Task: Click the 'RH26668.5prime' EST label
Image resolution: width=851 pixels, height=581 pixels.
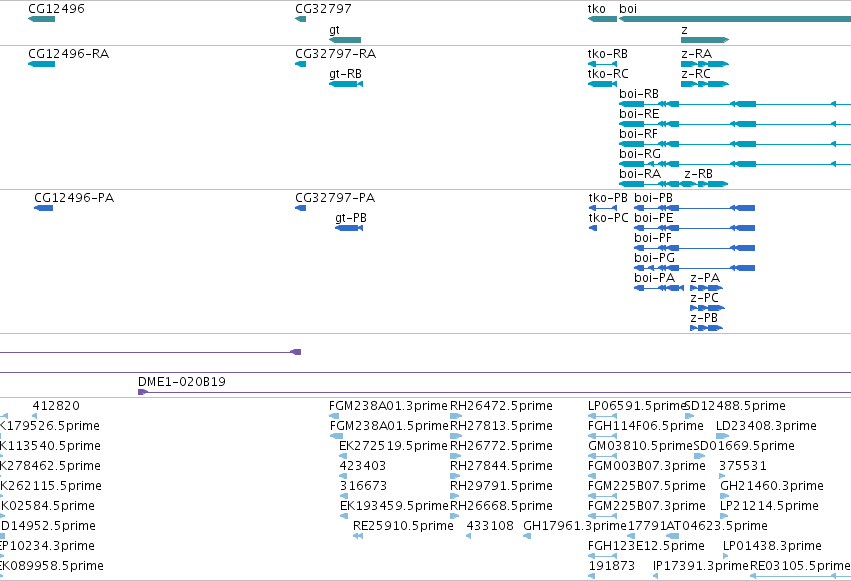Action: (x=501, y=506)
